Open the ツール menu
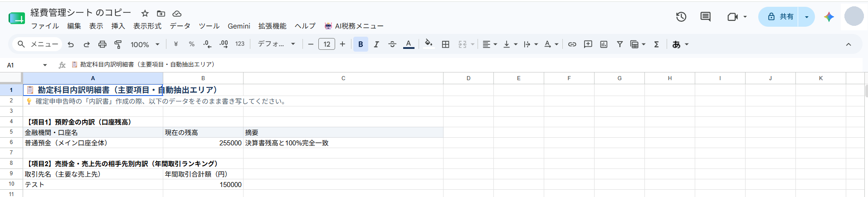The height and width of the screenshot is (197, 868). 209,26
